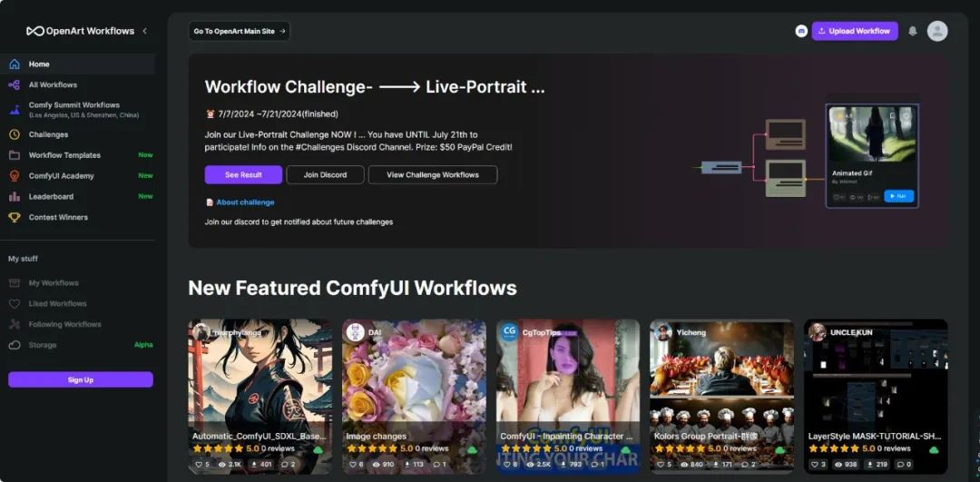Viewport: 980px width, 482px height.
Task: Click the Yicheng author avatar
Action: point(663,332)
